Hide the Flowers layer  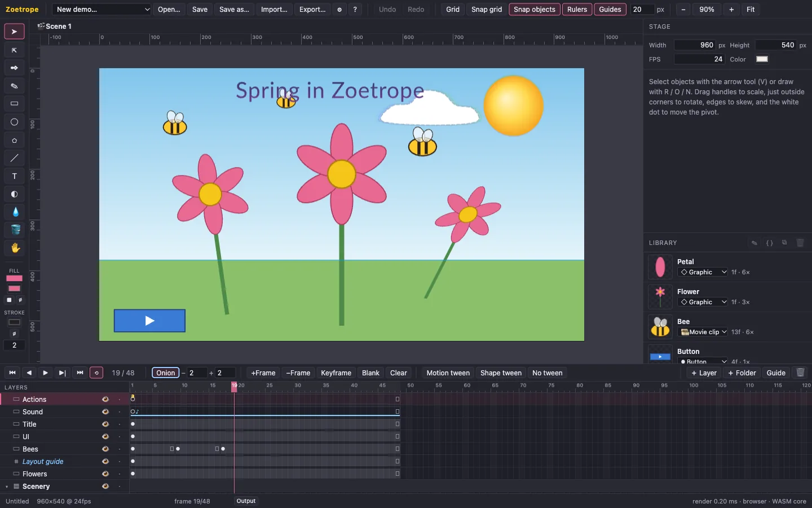click(105, 474)
